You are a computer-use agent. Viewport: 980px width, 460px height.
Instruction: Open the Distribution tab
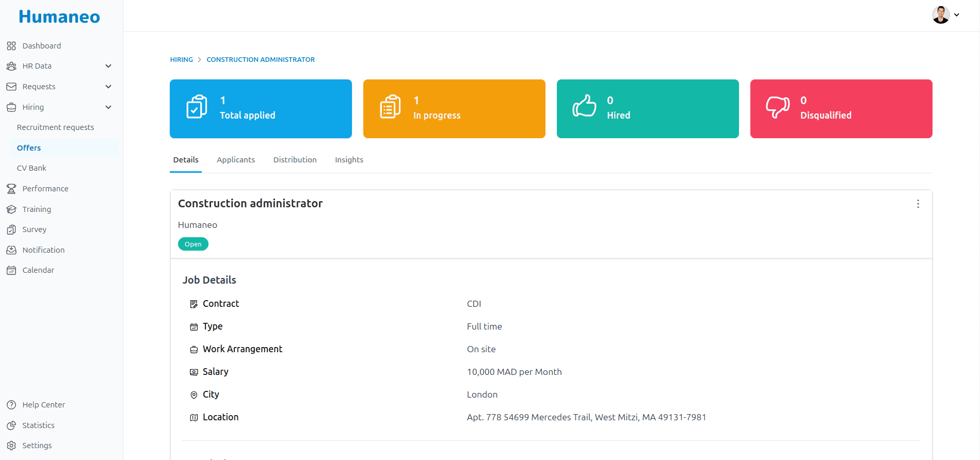coord(295,160)
